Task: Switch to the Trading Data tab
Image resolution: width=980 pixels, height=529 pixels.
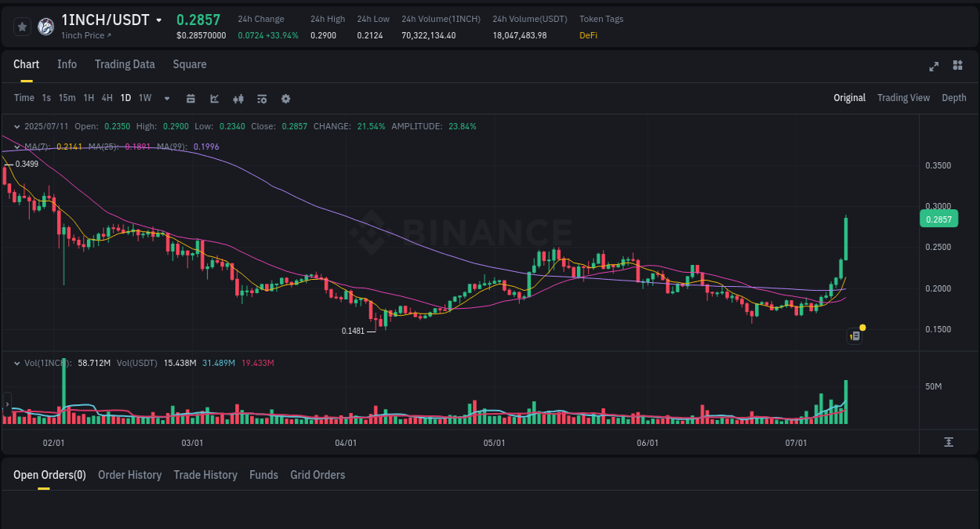Action: click(x=125, y=64)
